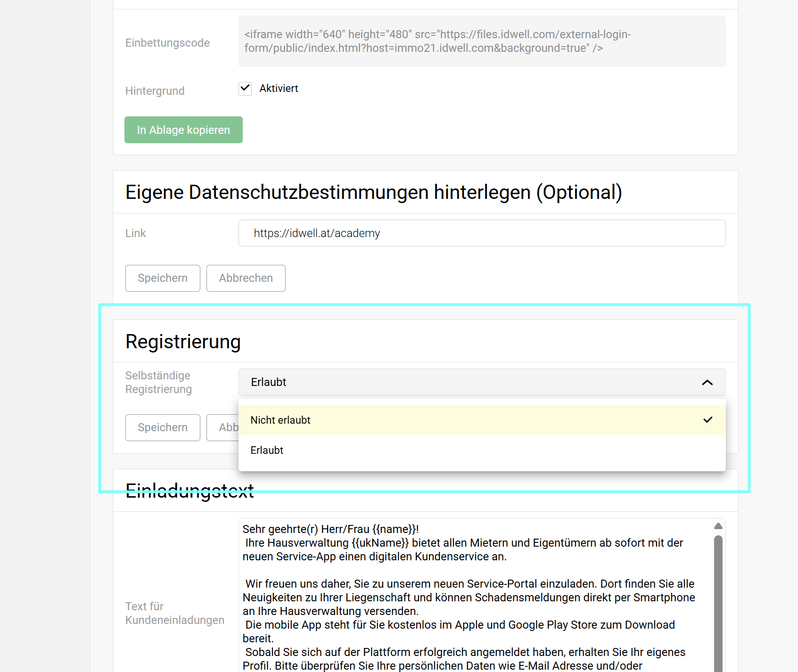Click the Selbständige Registrierung combo box
798x672 pixels.
(x=471, y=382)
